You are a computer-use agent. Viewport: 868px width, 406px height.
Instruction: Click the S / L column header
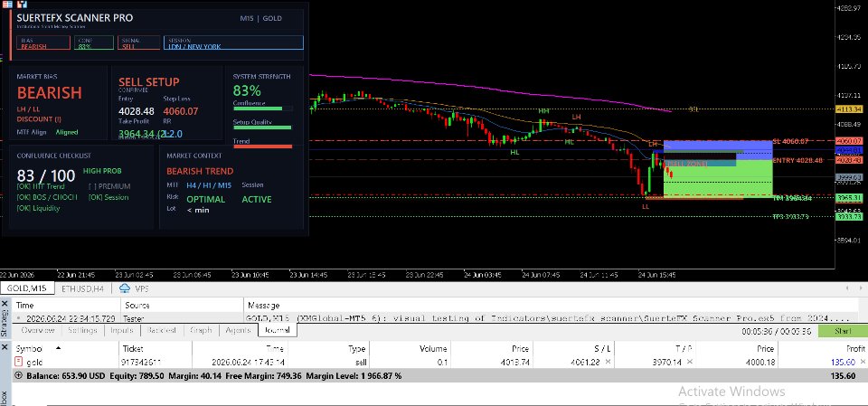[x=573, y=349]
